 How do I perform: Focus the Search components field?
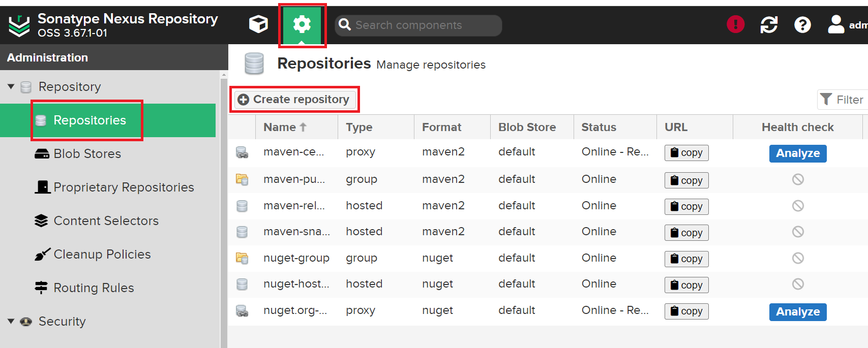click(x=418, y=25)
